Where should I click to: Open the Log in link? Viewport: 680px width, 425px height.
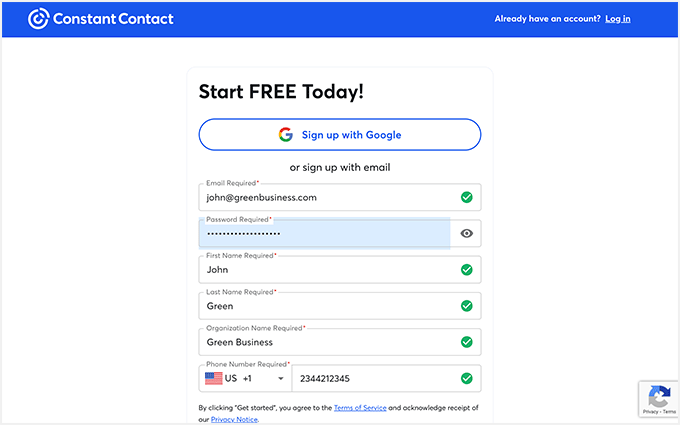[x=618, y=19]
